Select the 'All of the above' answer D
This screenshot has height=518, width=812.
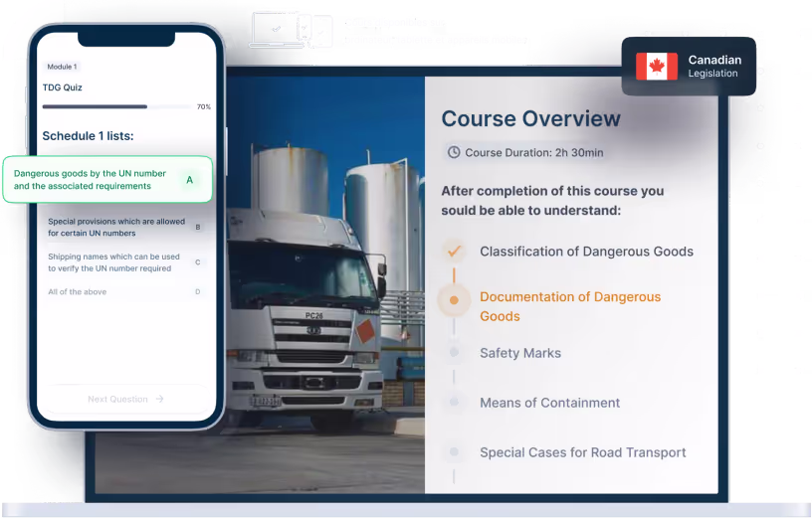coord(124,292)
